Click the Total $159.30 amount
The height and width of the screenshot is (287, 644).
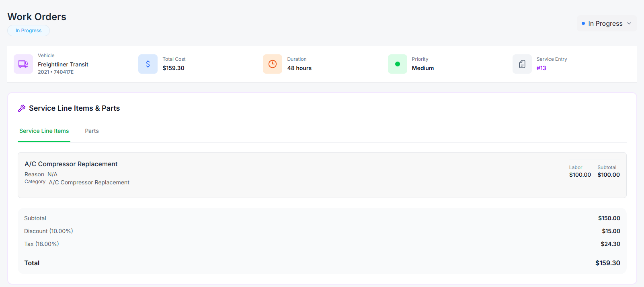coord(607,263)
